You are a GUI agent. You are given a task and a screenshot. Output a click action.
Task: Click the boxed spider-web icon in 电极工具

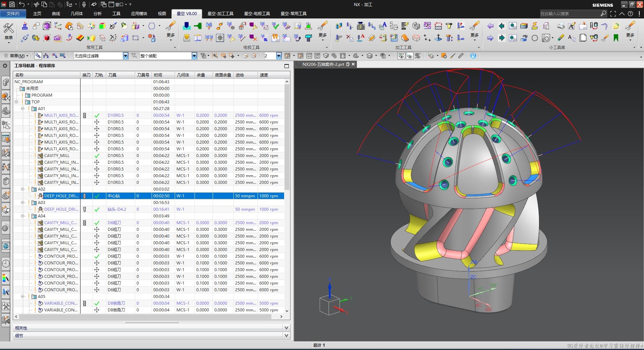pos(220,38)
